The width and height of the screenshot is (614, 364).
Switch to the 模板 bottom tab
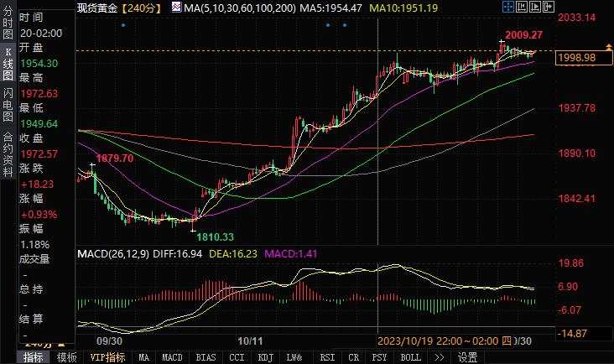[66, 357]
